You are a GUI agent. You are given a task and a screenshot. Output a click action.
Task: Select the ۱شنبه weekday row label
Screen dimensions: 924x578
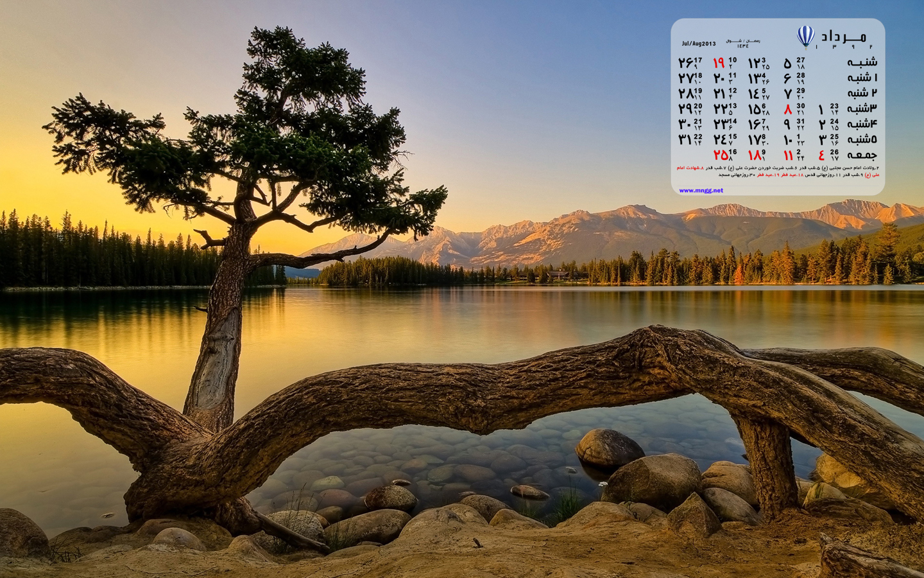(x=862, y=78)
